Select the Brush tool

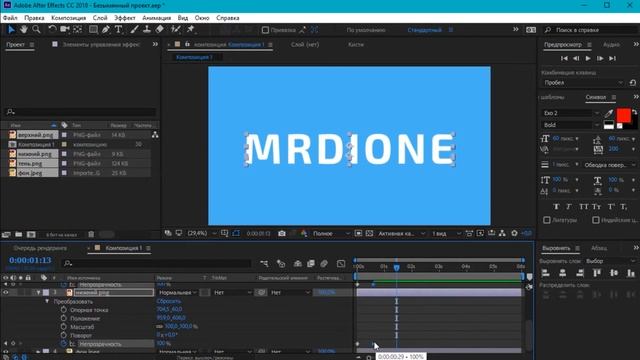tap(134, 29)
